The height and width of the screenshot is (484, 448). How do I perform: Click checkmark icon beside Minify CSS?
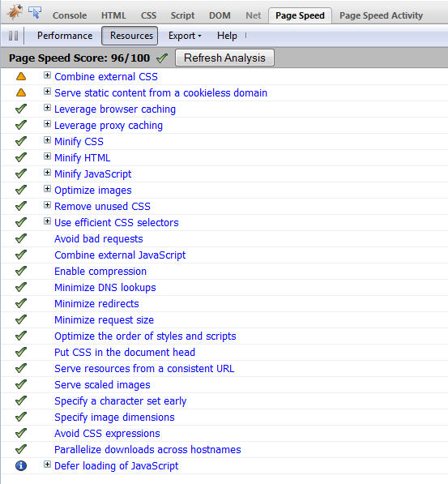21,141
